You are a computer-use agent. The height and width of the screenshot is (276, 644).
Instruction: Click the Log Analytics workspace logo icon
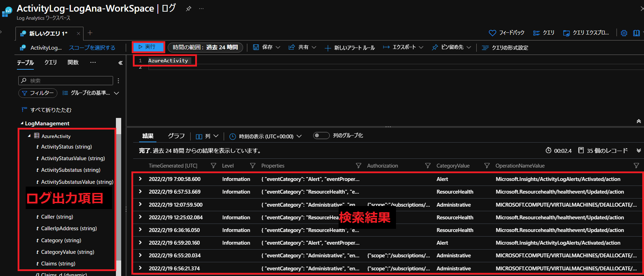click(x=7, y=12)
